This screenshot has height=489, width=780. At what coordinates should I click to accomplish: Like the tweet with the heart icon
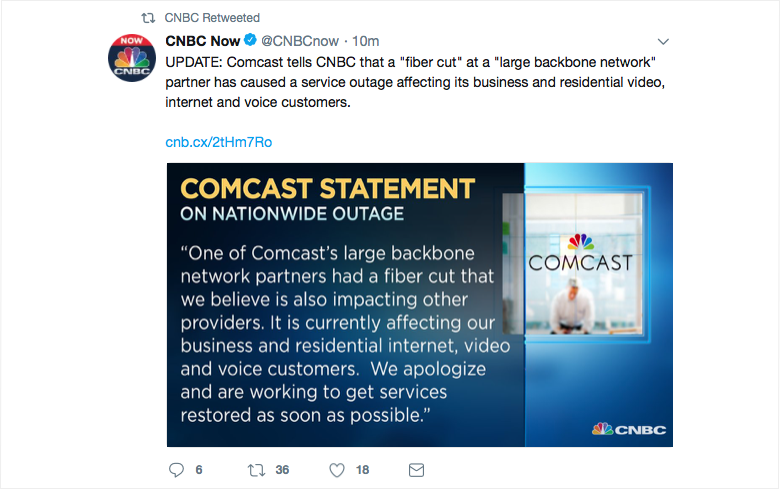337,469
